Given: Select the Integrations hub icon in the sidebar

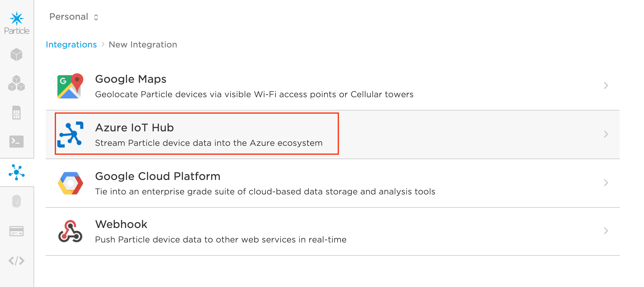Looking at the screenshot, I should pos(16,172).
